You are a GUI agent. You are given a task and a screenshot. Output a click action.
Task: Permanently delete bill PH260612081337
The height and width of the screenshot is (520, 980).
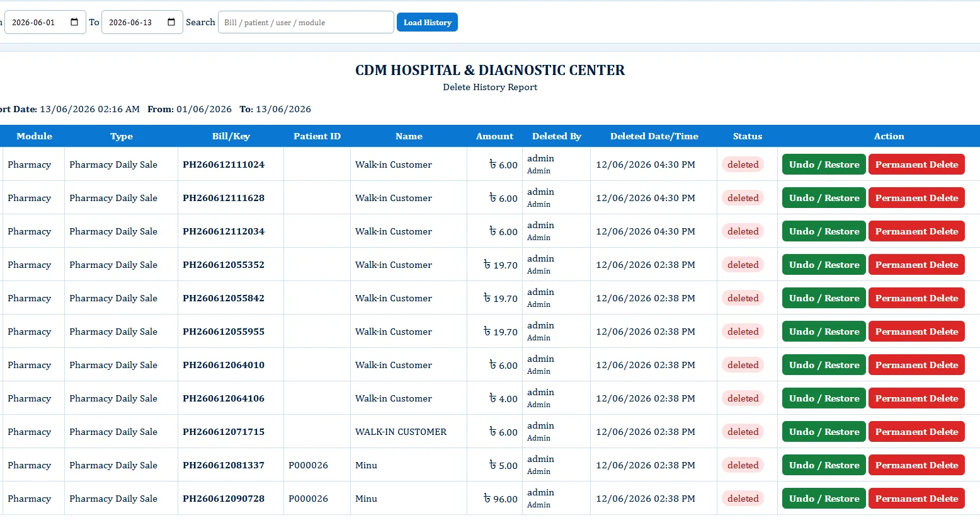coord(916,465)
